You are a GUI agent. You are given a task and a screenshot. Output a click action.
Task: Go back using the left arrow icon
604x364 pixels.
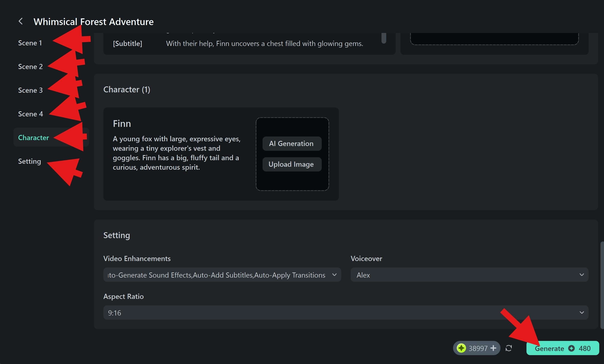(21, 21)
